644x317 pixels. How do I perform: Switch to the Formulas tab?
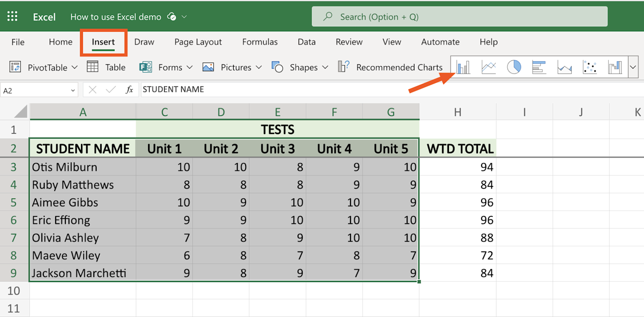260,42
